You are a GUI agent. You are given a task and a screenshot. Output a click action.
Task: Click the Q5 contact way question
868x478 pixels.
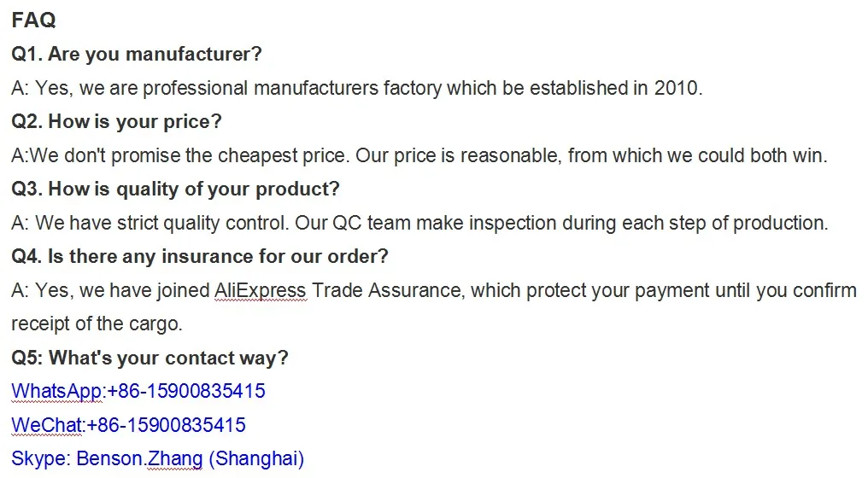(150, 358)
